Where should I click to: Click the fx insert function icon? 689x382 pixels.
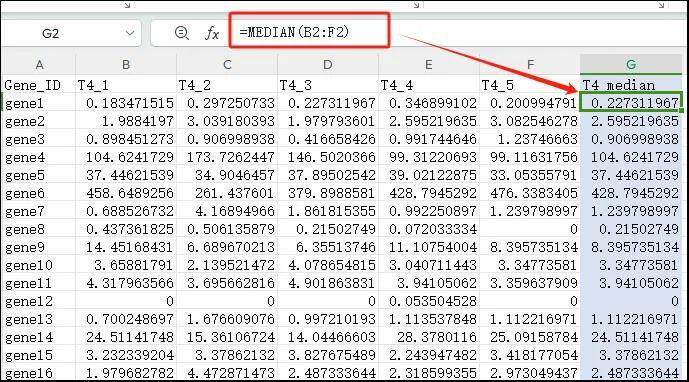pyautogui.click(x=212, y=33)
